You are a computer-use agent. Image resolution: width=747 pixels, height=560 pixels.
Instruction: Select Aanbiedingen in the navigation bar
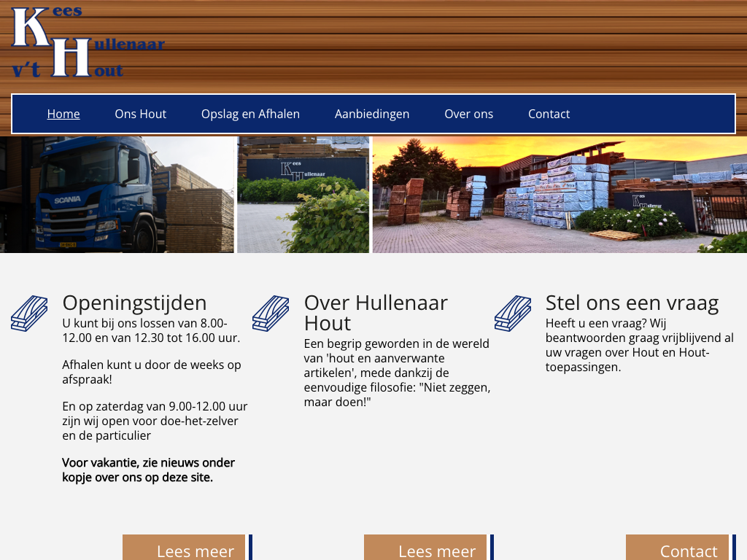(372, 114)
